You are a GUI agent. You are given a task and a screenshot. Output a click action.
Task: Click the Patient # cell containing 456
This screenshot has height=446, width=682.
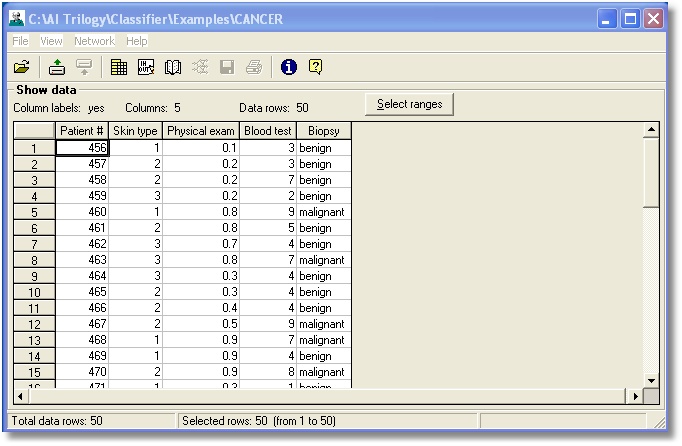point(82,148)
